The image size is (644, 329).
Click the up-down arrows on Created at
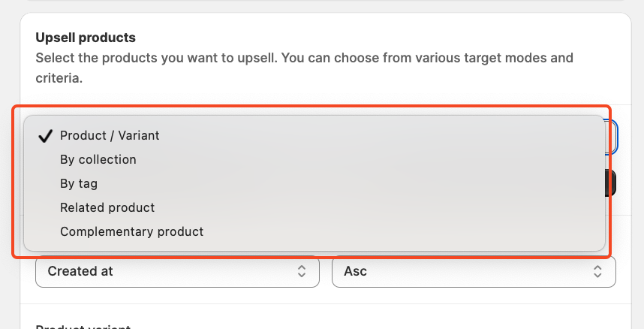(x=302, y=271)
